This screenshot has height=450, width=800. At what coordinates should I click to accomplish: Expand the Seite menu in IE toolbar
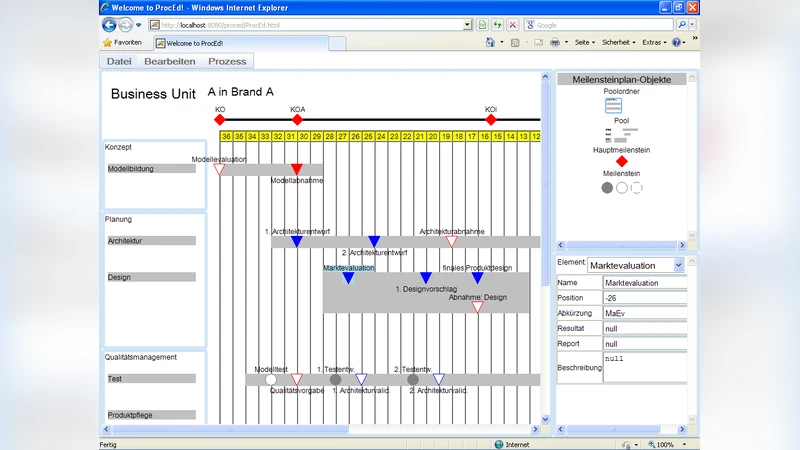tap(586, 42)
